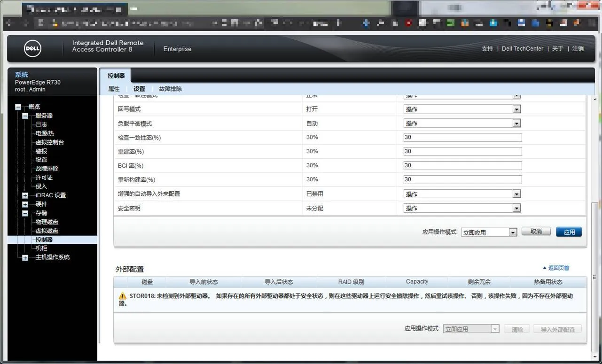Screen dimensions: 602x364
Task: Open 故障排除 in the left navigation tree
Action: click(47, 169)
